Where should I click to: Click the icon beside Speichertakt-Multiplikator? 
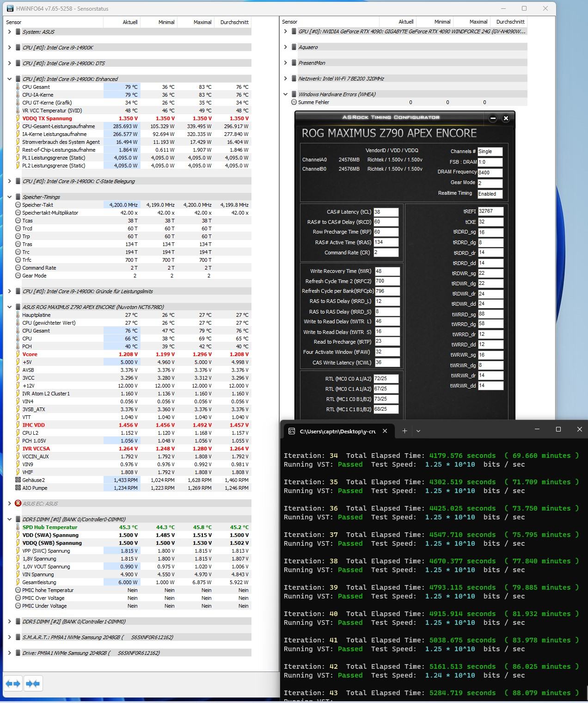tap(18, 213)
